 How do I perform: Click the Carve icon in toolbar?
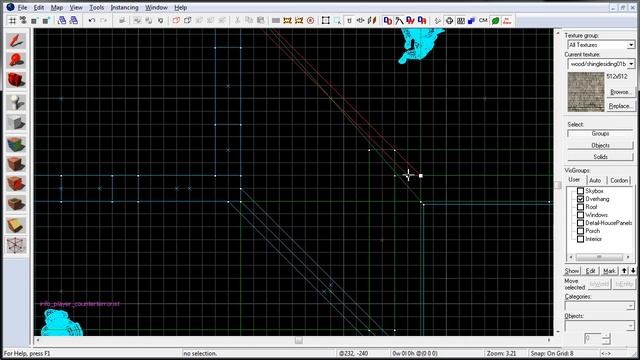122,20
